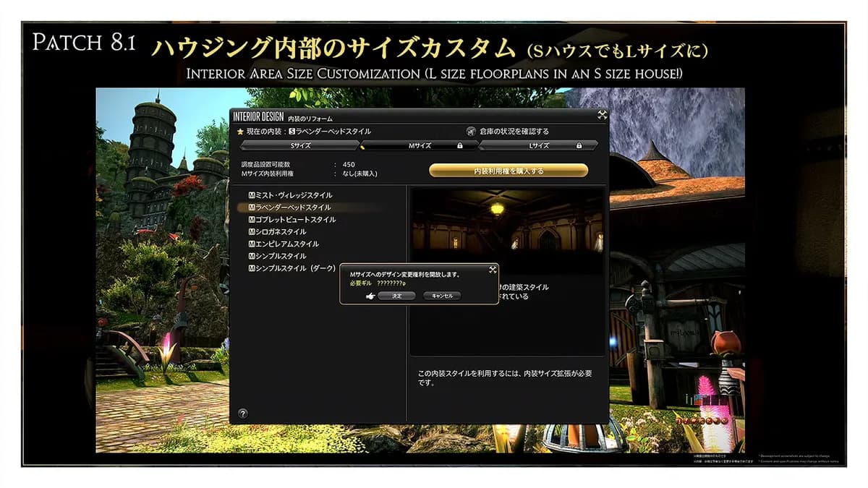Click the interior preview image thumbnail
Viewport: 868px width, 488px height.
coord(507,221)
